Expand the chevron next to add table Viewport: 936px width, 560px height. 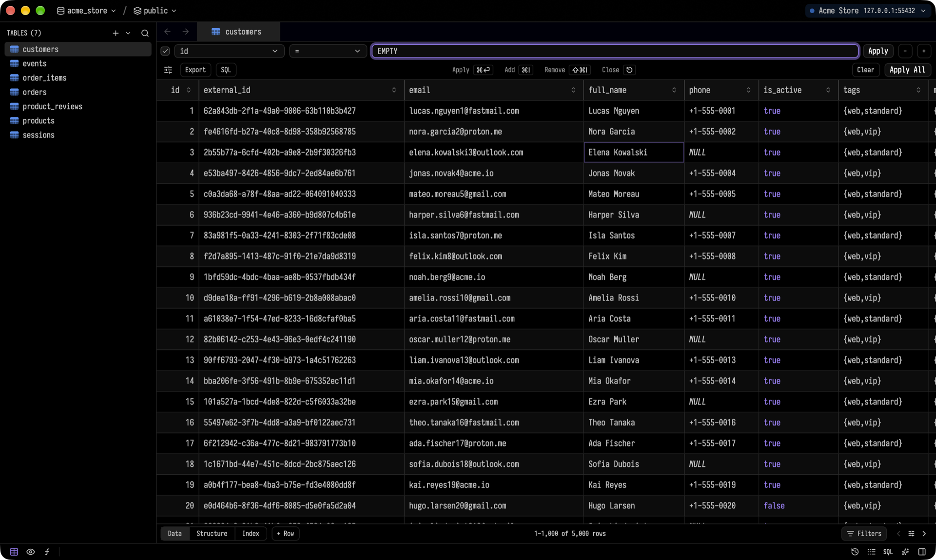128,33
